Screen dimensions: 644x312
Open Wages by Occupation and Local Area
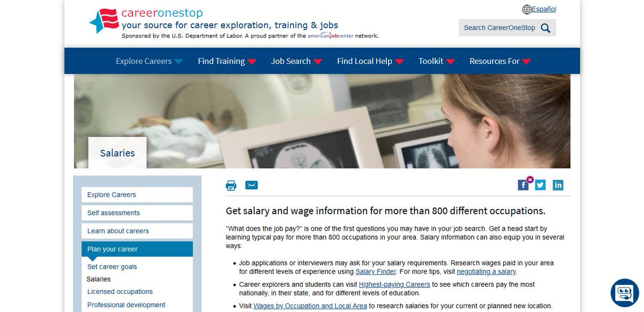coord(310,306)
